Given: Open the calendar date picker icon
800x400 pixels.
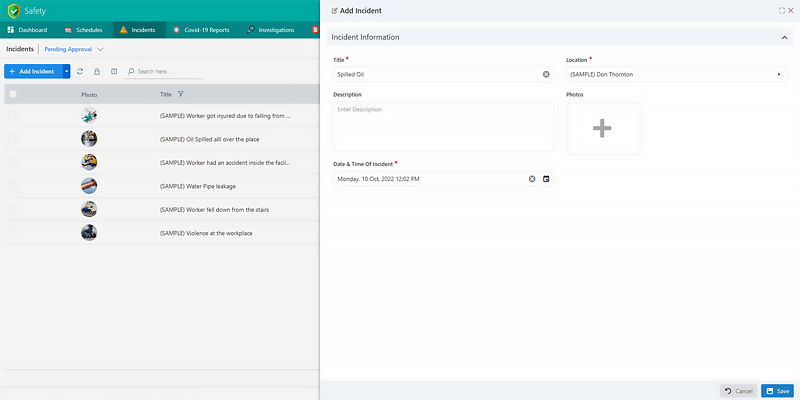Looking at the screenshot, I should coord(546,179).
